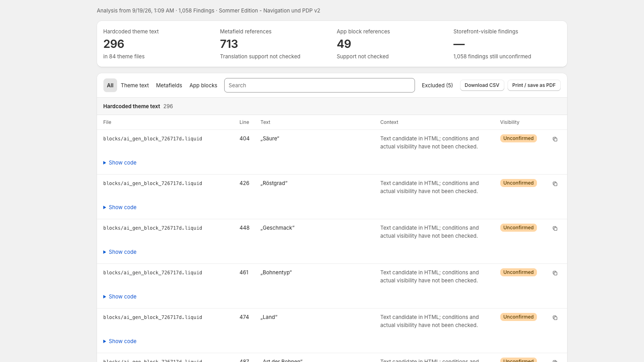Click the file name in the line 404 row

tap(153, 139)
